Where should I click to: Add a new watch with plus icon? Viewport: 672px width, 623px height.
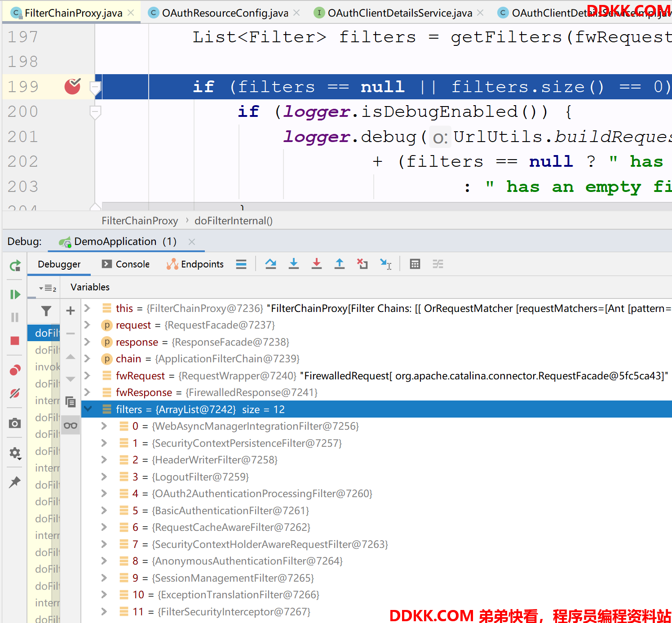click(71, 310)
